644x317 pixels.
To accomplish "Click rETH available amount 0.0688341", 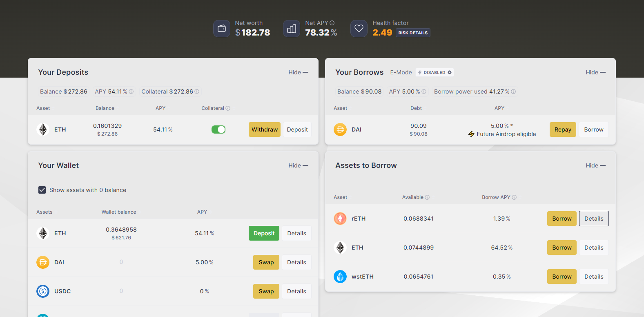I will [419, 219].
